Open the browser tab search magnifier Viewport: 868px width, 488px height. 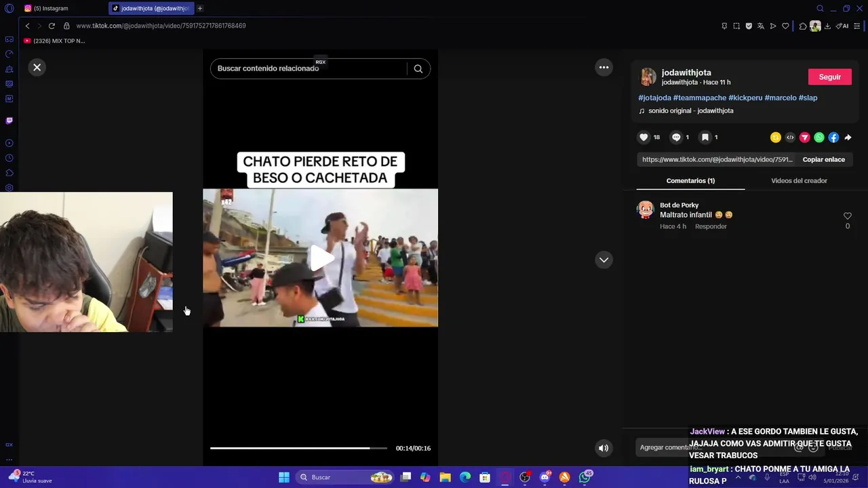point(820,8)
